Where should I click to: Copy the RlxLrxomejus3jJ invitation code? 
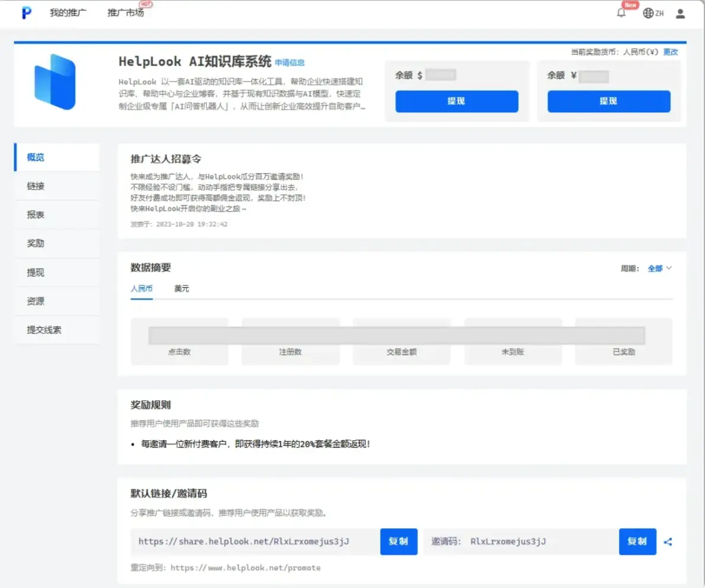[x=637, y=541]
